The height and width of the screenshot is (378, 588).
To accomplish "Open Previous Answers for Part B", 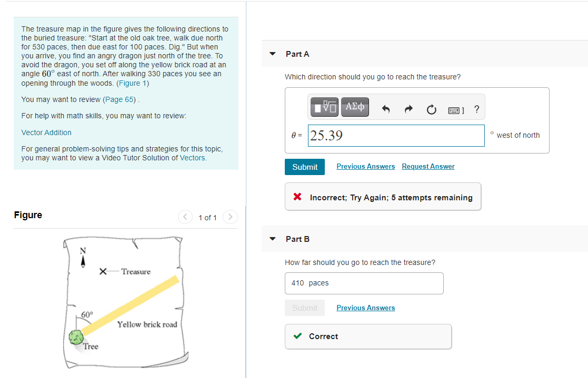I will click(x=365, y=308).
